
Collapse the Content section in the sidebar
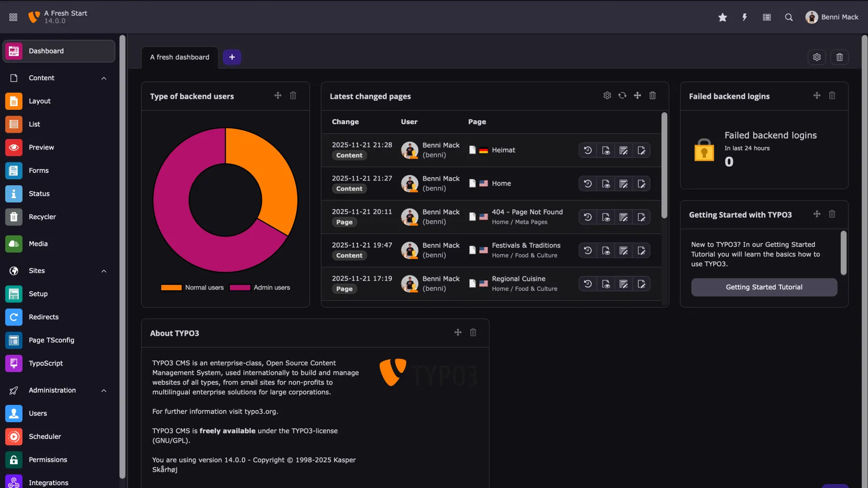click(x=104, y=78)
